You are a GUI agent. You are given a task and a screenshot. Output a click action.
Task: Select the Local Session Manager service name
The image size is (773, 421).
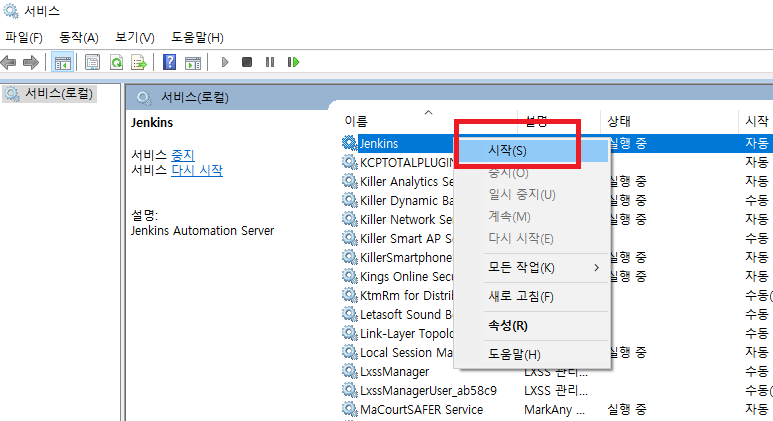pos(407,352)
